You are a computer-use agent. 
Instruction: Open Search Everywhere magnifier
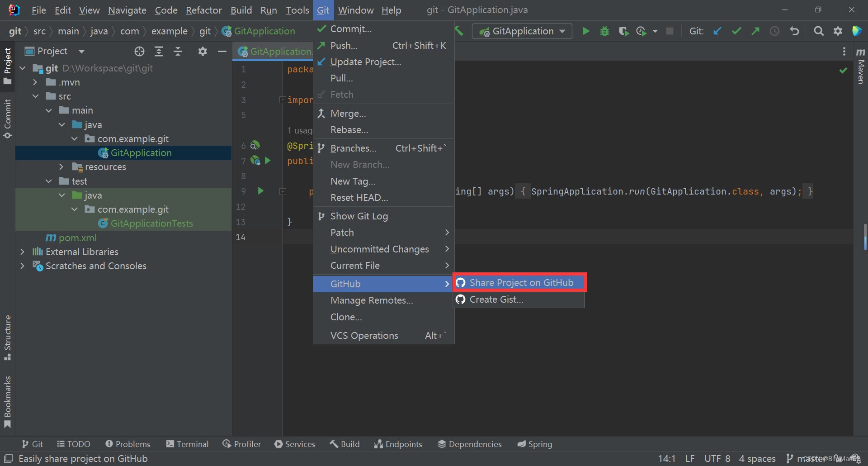pos(819,31)
